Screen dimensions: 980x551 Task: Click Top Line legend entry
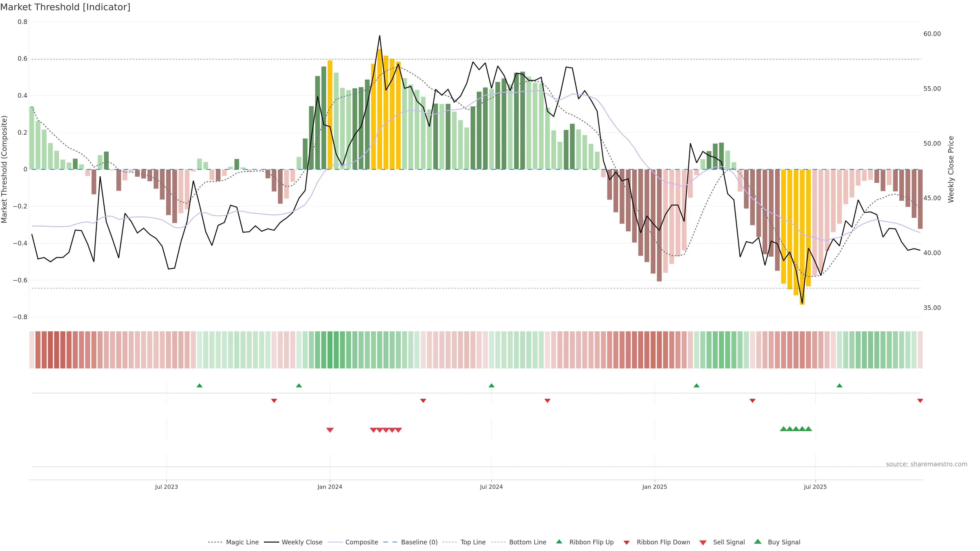pyautogui.click(x=473, y=542)
